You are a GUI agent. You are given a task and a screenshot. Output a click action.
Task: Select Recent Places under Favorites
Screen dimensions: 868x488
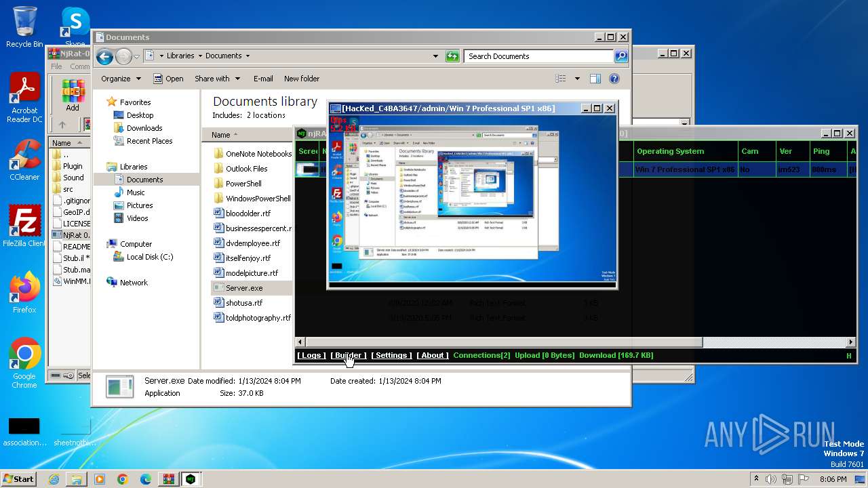[149, 141]
